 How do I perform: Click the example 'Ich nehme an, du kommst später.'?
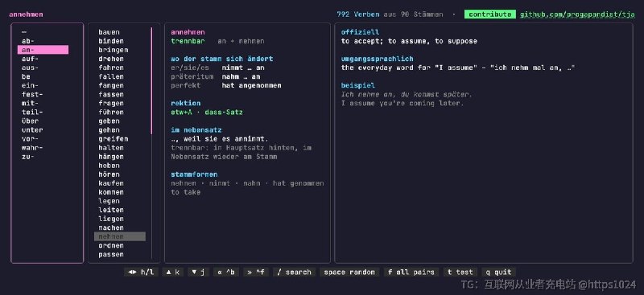pos(407,94)
